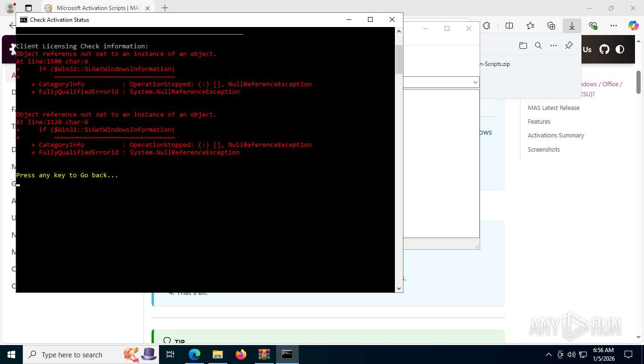Maximize the background dialog window

click(x=447, y=28)
